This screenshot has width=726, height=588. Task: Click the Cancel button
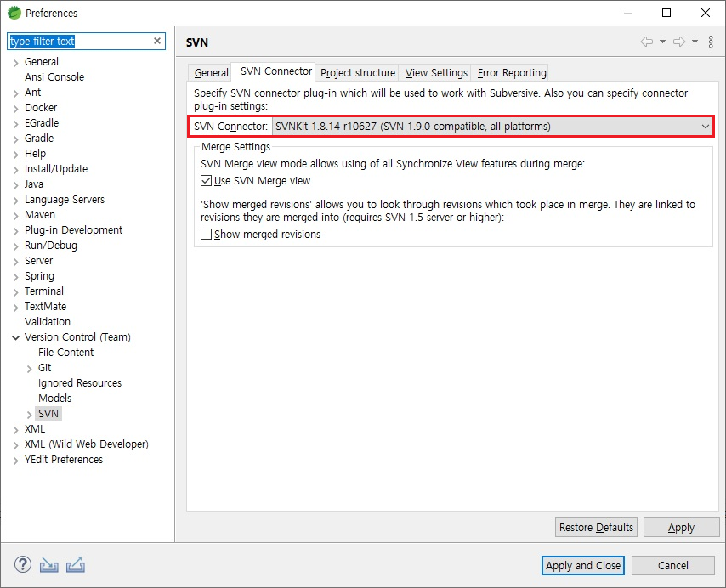(x=672, y=565)
